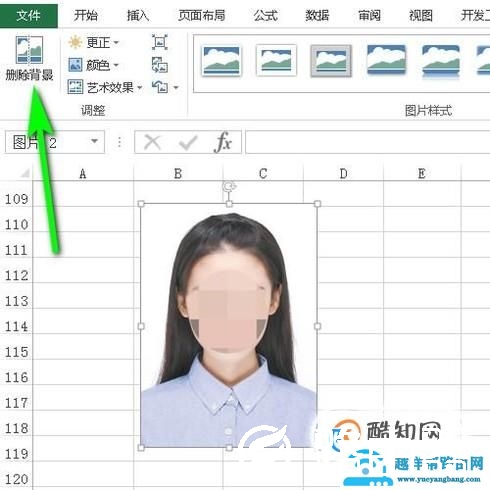The width and height of the screenshot is (490, 490).
Task: Select column D header
Action: pos(343,173)
